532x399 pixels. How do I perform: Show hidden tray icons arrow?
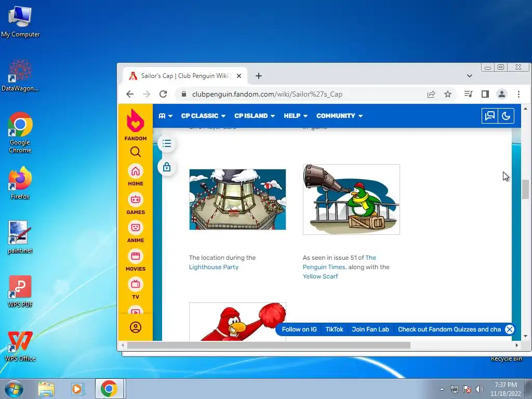click(x=442, y=389)
